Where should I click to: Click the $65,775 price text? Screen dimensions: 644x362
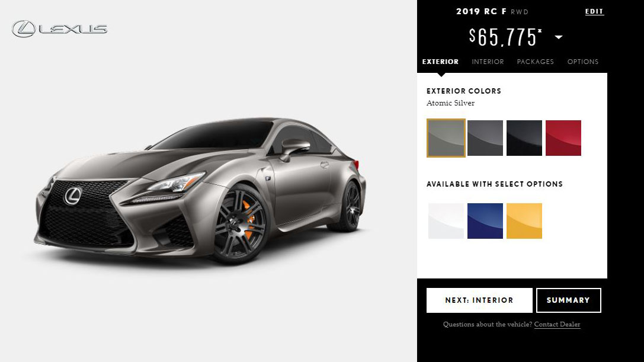tap(505, 37)
